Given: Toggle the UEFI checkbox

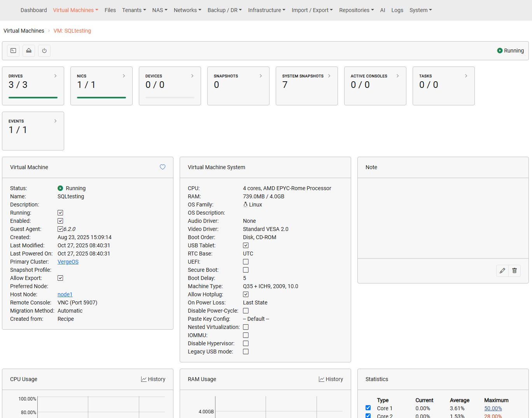Looking at the screenshot, I should click(x=246, y=262).
